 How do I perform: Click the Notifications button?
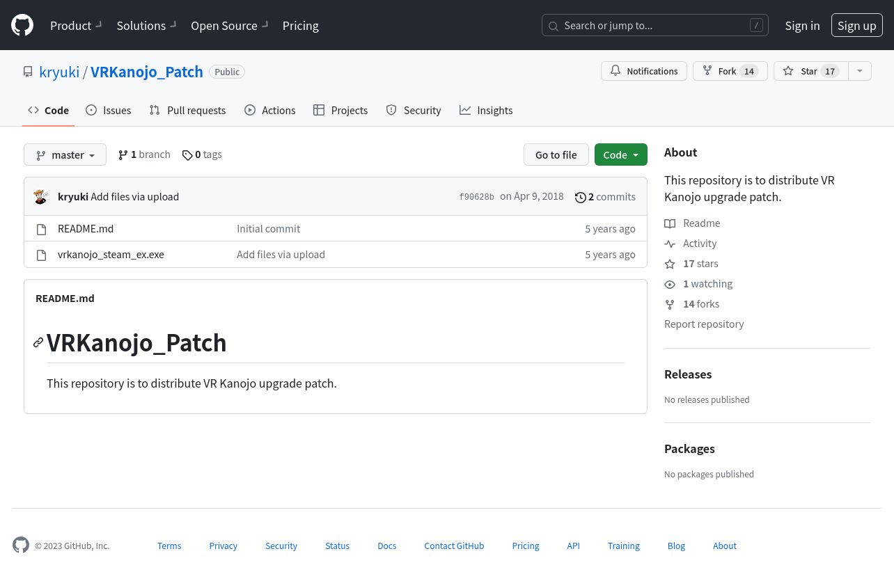[644, 71]
